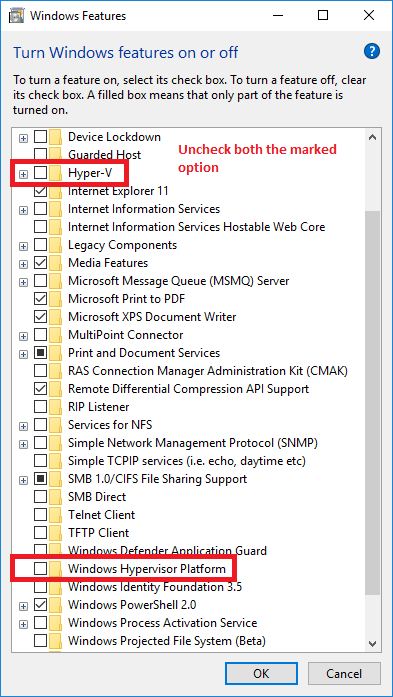Minimize the Windows Features window
Screen dimensions: 393x697
click(277, 16)
